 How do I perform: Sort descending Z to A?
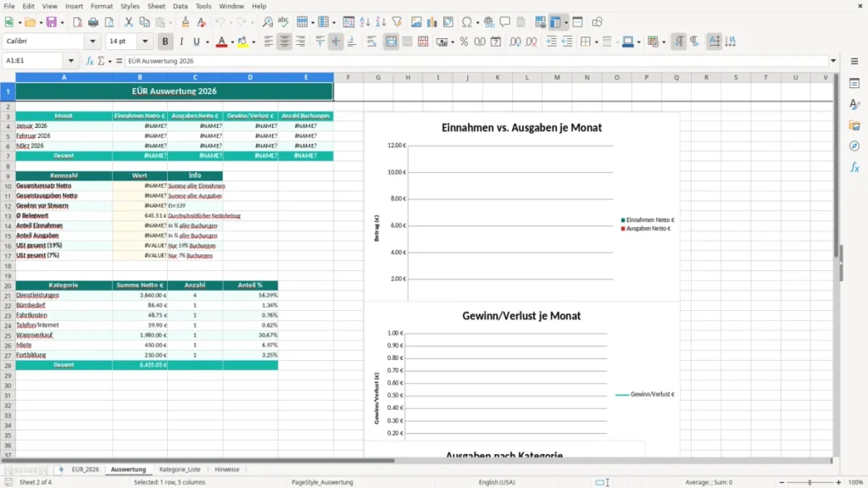point(381,22)
